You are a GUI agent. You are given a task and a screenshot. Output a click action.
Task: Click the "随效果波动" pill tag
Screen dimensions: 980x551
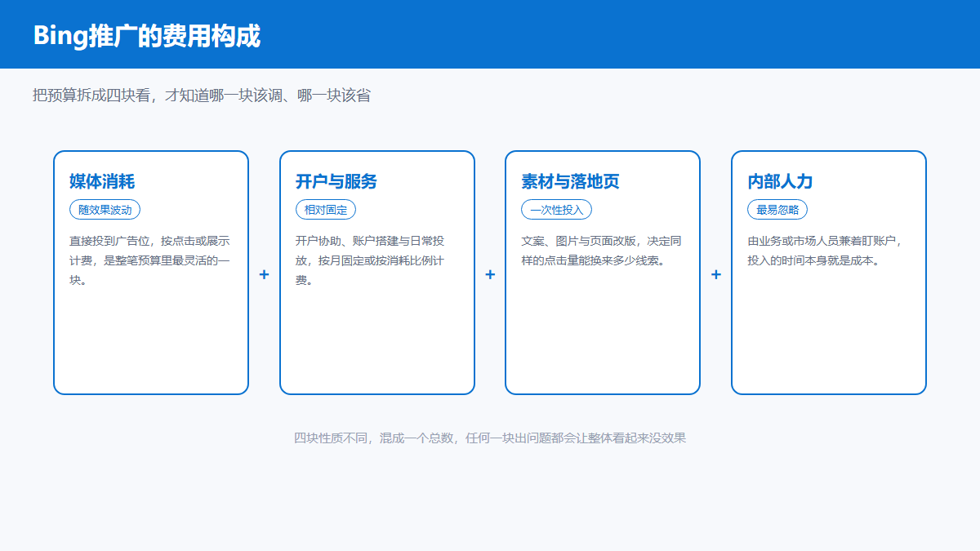point(105,210)
